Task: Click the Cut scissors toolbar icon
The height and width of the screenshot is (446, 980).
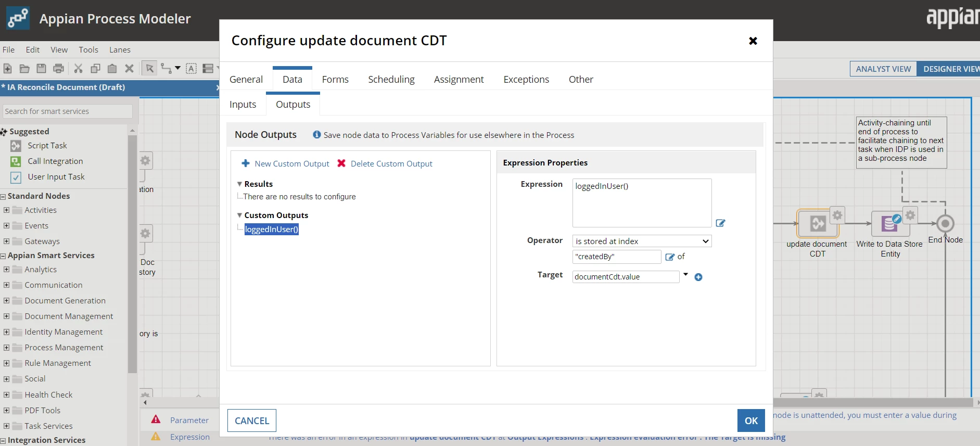Action: pos(79,68)
